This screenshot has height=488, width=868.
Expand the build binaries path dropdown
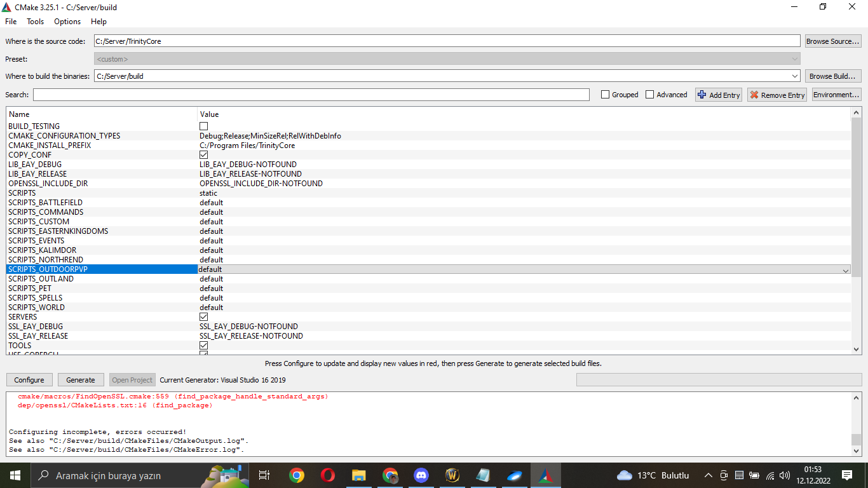(x=795, y=76)
